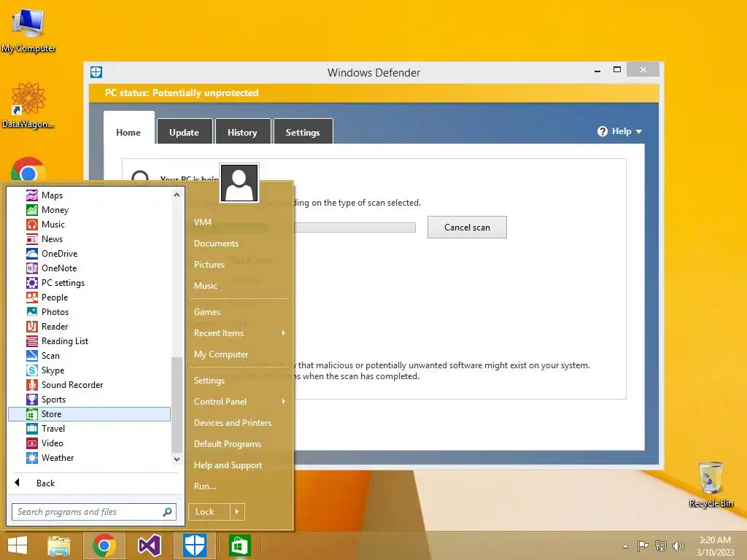This screenshot has width=747, height=560.
Task: Click the Lock button
Action: [x=209, y=512]
